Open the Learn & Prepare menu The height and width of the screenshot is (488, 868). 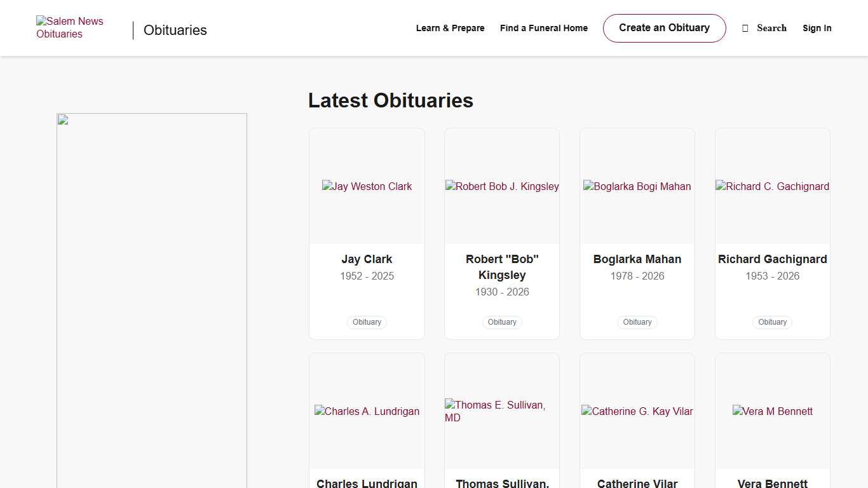point(450,28)
